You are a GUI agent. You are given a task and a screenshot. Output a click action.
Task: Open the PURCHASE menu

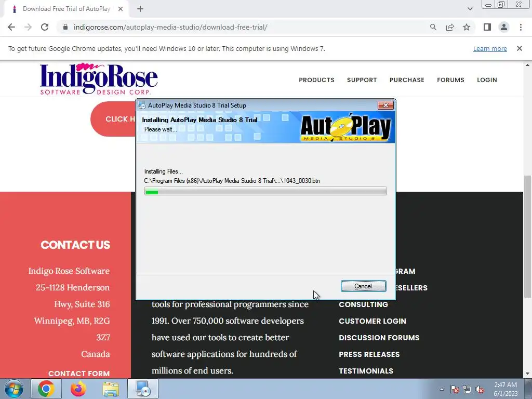click(x=407, y=80)
